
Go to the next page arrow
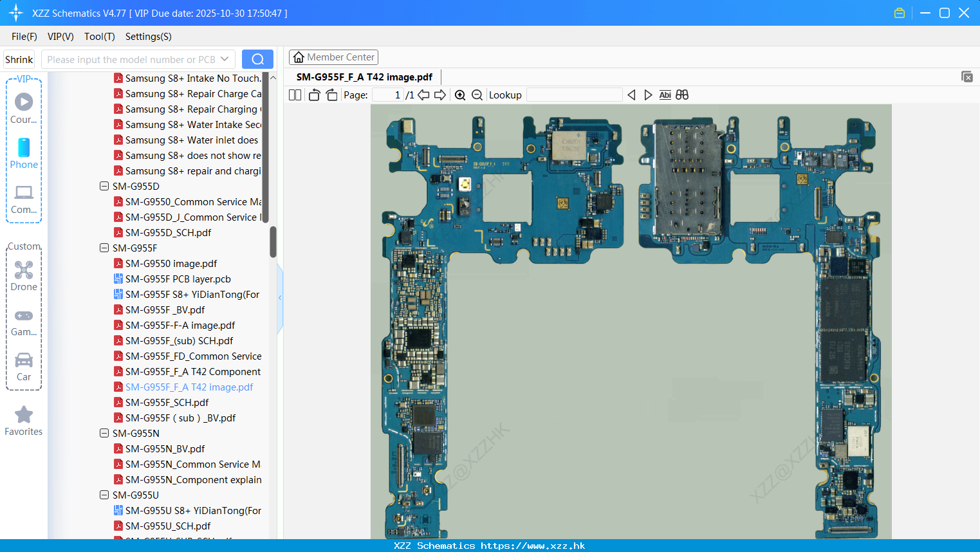(x=440, y=95)
